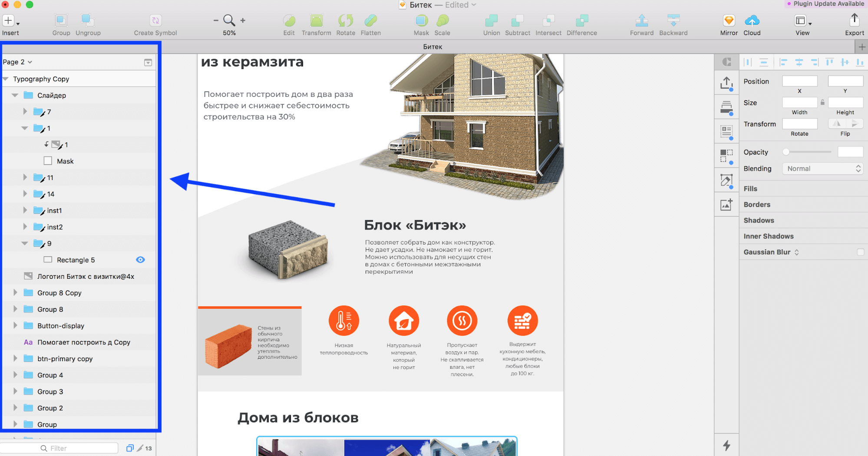Change the Gaussian Blur type selector
Image resolution: width=868 pixels, height=456 pixels.
point(796,252)
